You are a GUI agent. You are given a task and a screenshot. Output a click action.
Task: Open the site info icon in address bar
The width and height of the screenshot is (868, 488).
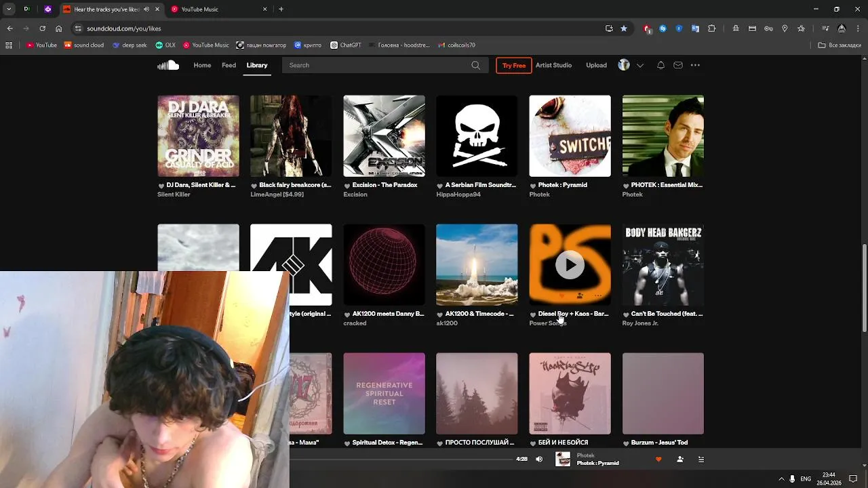78,28
